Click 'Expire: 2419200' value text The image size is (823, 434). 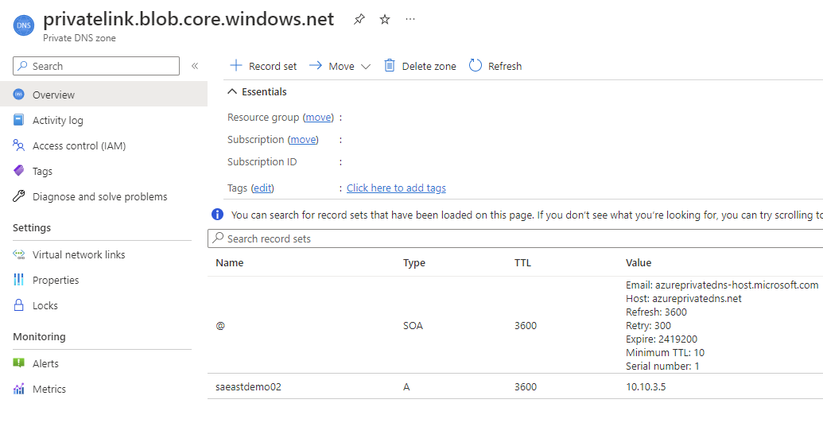661,339
